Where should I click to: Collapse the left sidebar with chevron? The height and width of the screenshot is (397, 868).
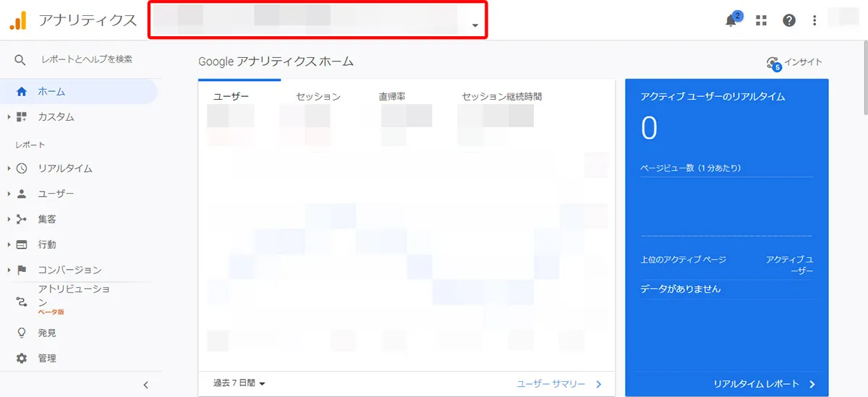click(x=145, y=385)
